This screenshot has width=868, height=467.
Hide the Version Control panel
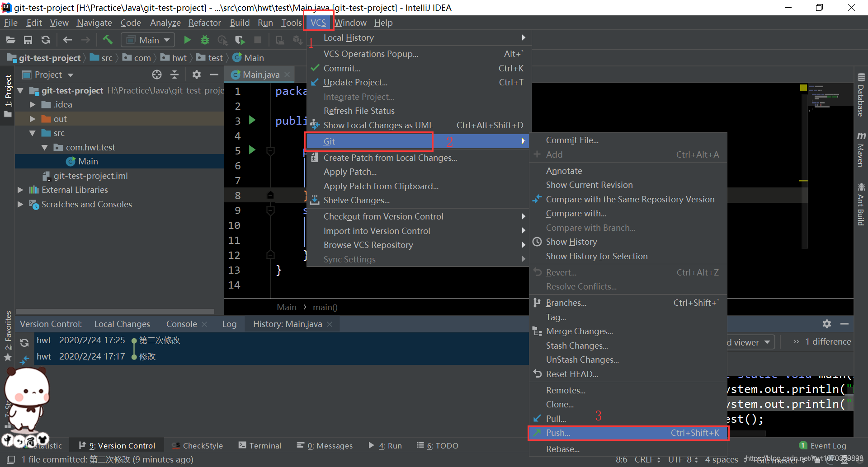tap(844, 324)
